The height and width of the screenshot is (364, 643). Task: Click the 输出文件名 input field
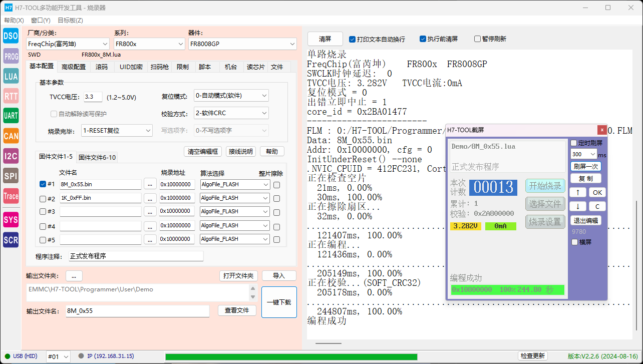click(137, 311)
